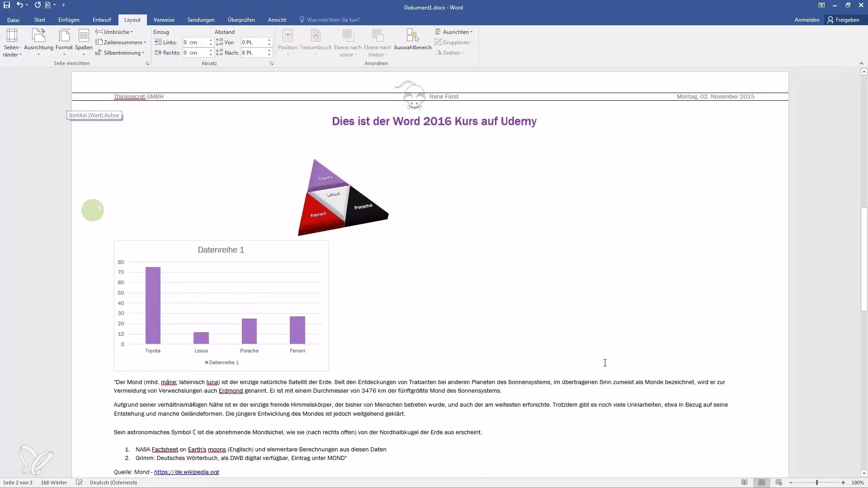
Task: Select the pyramid SmartArt graphic
Action: pos(343,197)
